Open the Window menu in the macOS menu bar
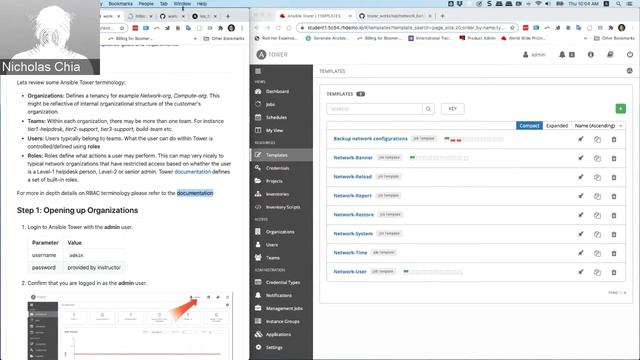Image resolution: width=640 pixels, height=360 pixels. tap(182, 4)
